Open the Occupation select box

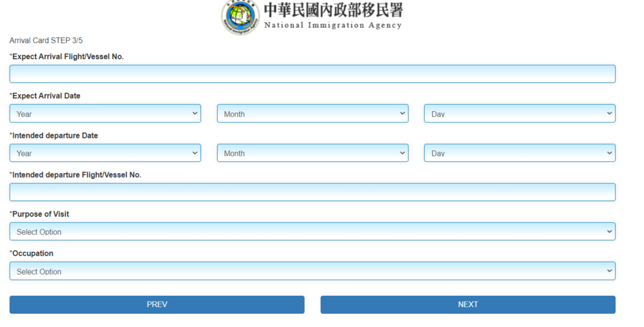click(312, 271)
